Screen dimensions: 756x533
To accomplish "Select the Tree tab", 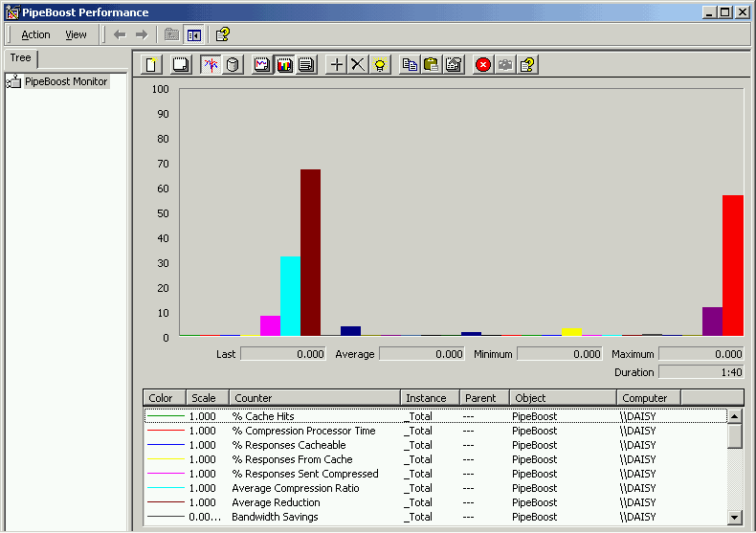I will coord(20,58).
